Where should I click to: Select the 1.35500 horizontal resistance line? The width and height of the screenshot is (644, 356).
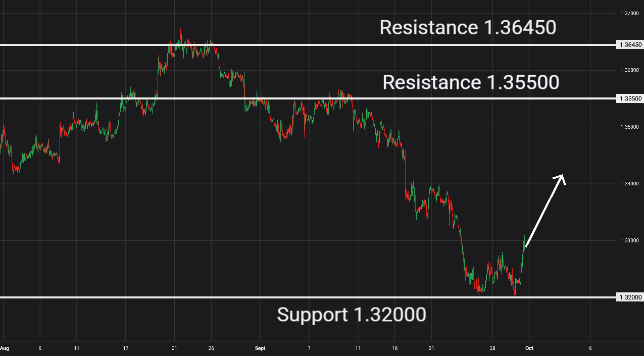(308, 98)
